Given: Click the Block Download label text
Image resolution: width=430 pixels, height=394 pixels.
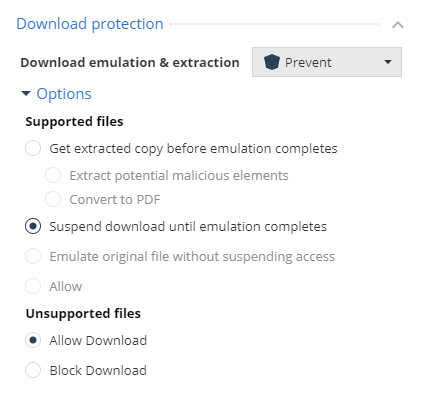Looking at the screenshot, I should point(98,370).
